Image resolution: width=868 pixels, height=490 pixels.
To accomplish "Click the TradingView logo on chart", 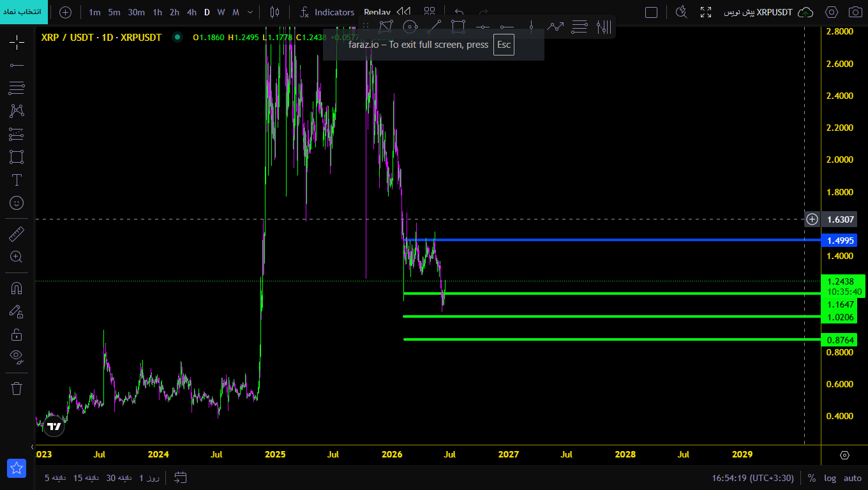I will coord(54,427).
